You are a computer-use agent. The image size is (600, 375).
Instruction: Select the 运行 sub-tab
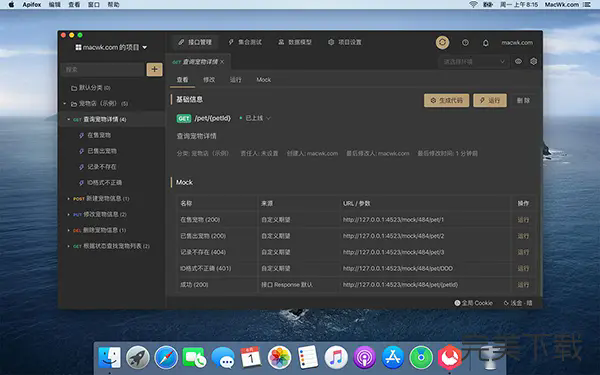236,80
